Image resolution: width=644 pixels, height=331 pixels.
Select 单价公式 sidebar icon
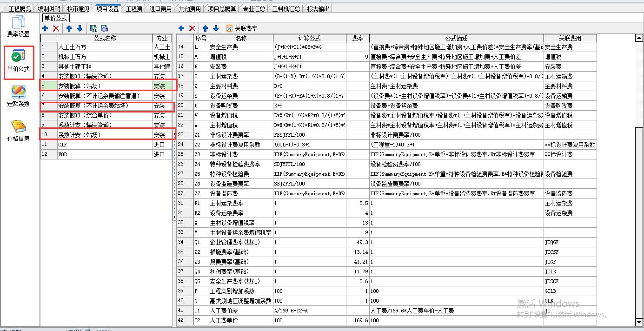[19, 62]
